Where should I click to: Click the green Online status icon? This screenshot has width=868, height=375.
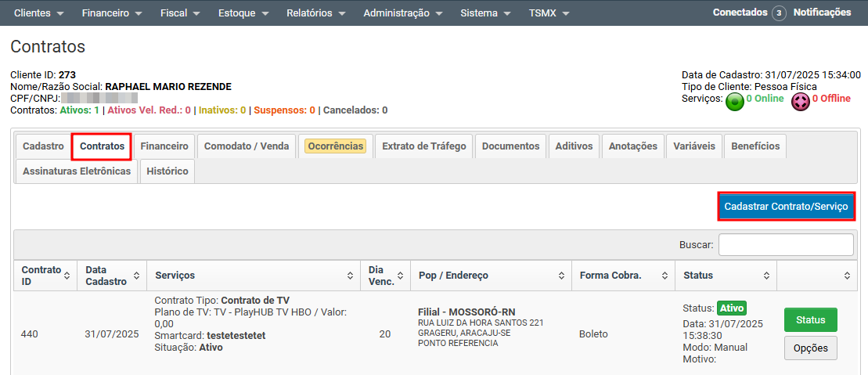pos(734,102)
